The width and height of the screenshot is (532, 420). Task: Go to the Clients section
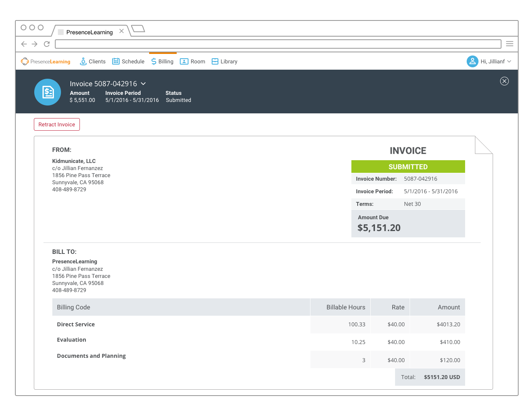click(x=93, y=61)
